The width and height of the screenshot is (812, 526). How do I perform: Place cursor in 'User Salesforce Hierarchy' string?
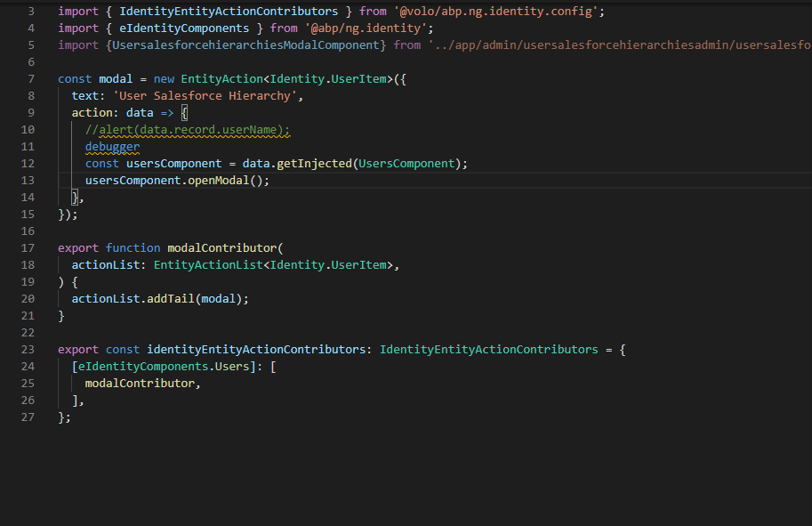point(208,96)
